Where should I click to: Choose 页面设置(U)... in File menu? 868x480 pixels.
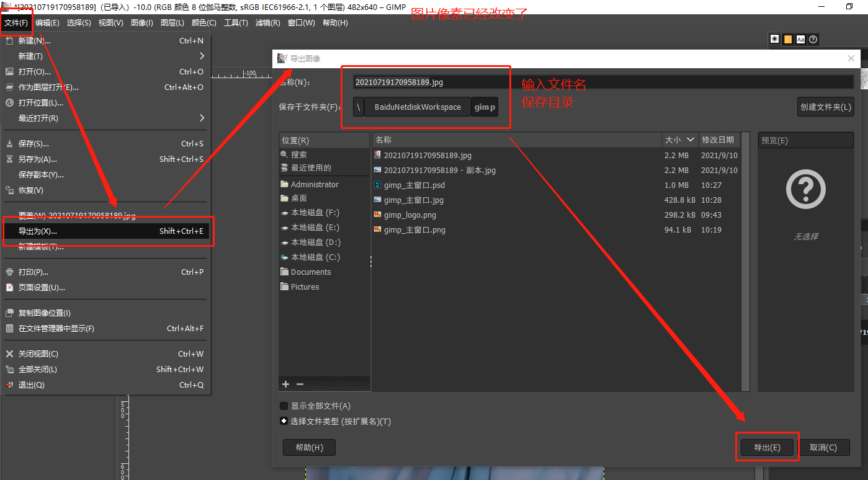[x=107, y=288]
